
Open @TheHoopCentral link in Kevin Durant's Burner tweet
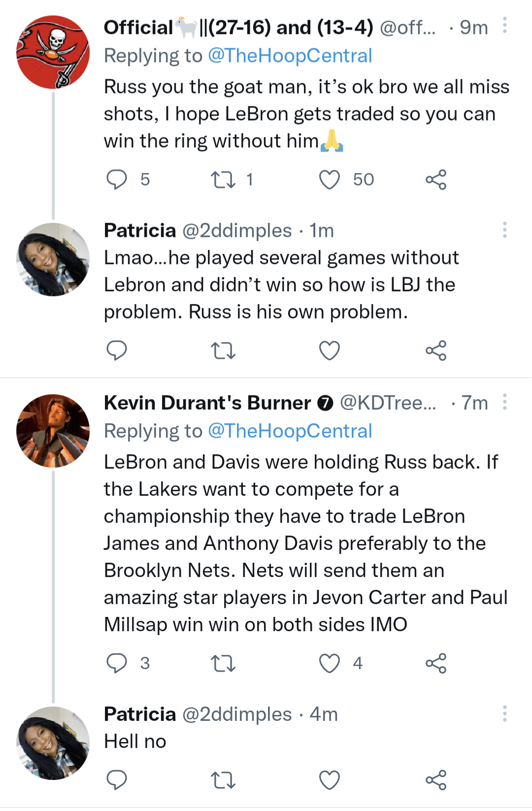290,431
